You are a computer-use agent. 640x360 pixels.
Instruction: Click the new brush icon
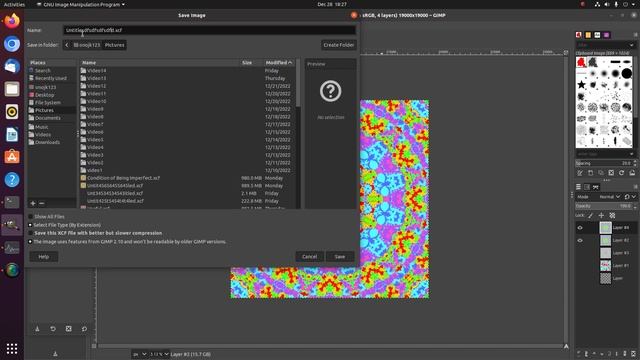591,173
